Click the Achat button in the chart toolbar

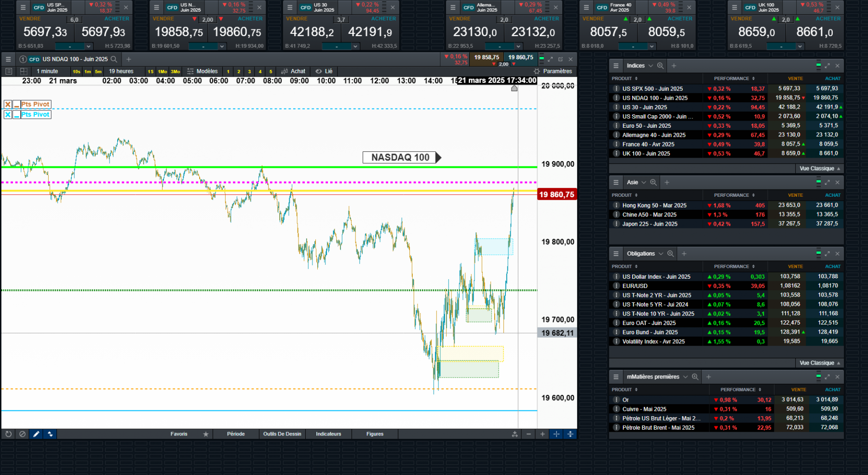[x=293, y=71]
